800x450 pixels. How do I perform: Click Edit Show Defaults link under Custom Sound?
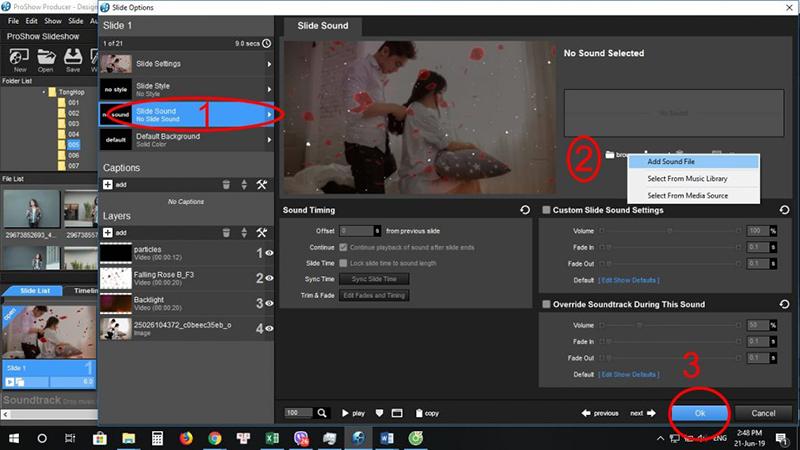click(x=629, y=280)
